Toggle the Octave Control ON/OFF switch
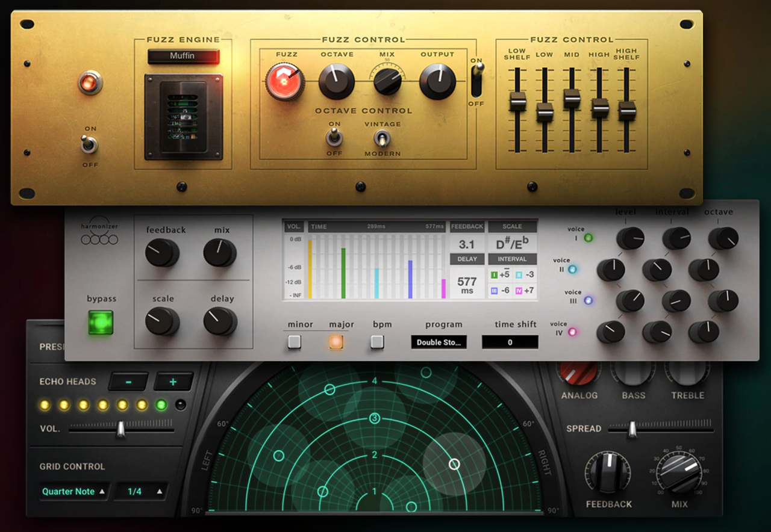The image size is (771, 532). click(x=334, y=138)
